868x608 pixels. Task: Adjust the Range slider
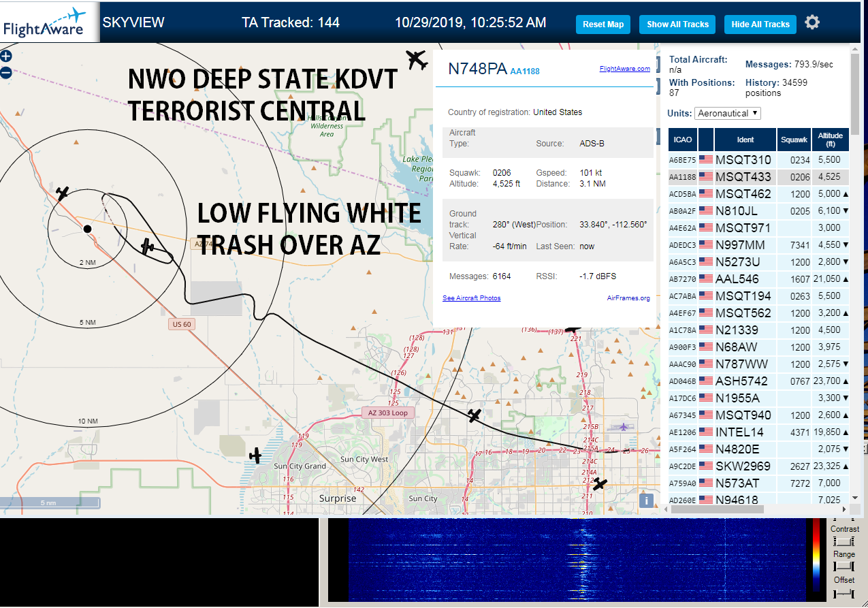[x=843, y=566]
